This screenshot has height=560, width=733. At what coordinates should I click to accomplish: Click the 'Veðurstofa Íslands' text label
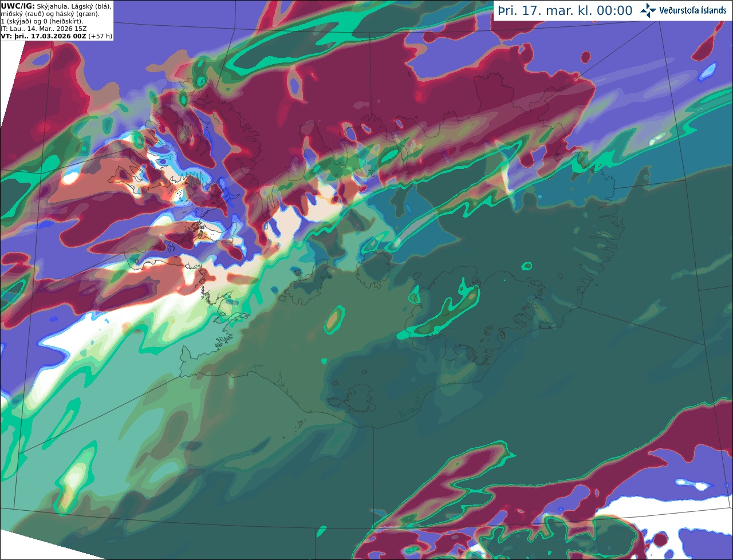tap(693, 10)
